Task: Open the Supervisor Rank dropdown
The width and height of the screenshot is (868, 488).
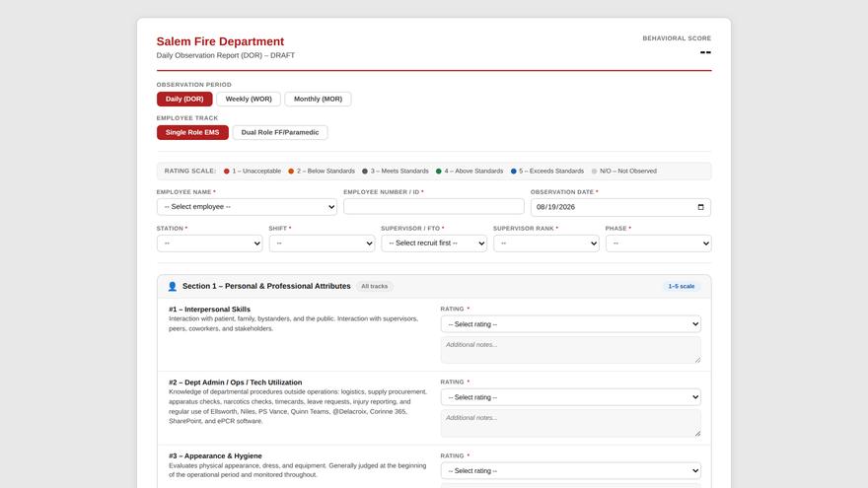Action: (x=546, y=244)
